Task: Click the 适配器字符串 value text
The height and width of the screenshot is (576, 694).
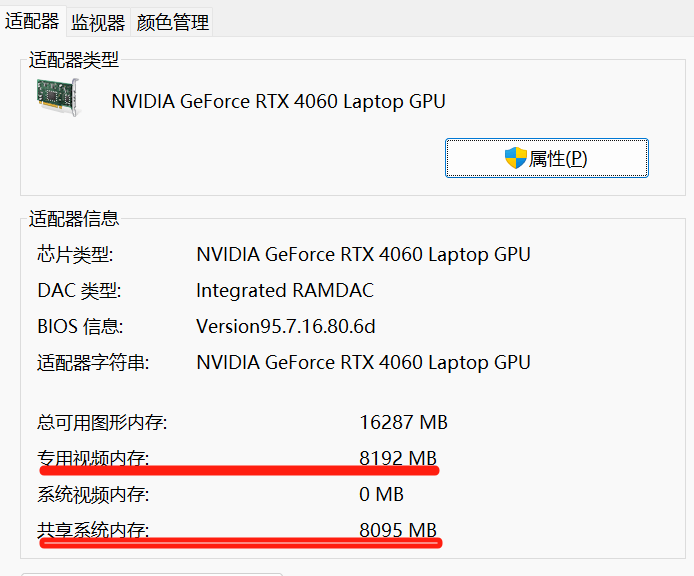Action: tap(363, 363)
